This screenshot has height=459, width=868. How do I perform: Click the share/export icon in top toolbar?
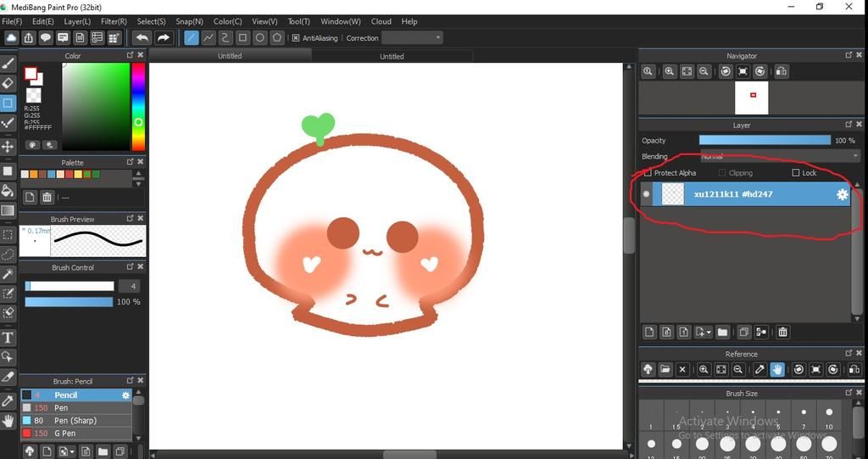point(29,37)
